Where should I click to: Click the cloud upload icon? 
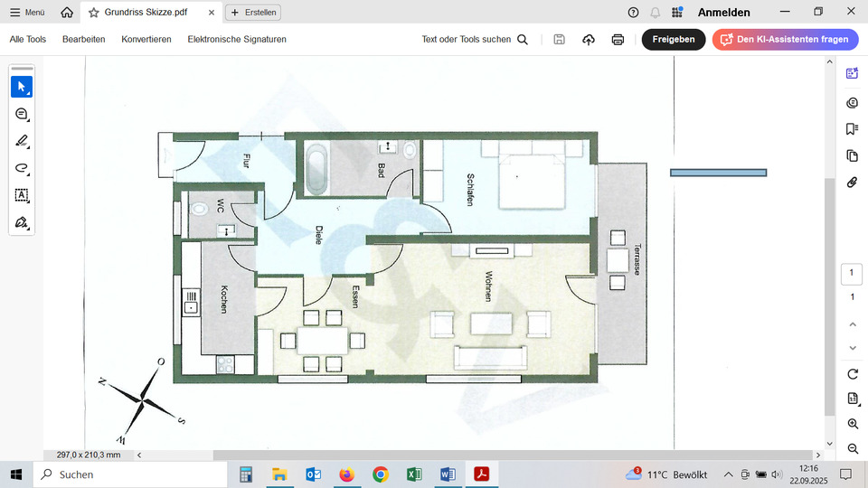589,40
